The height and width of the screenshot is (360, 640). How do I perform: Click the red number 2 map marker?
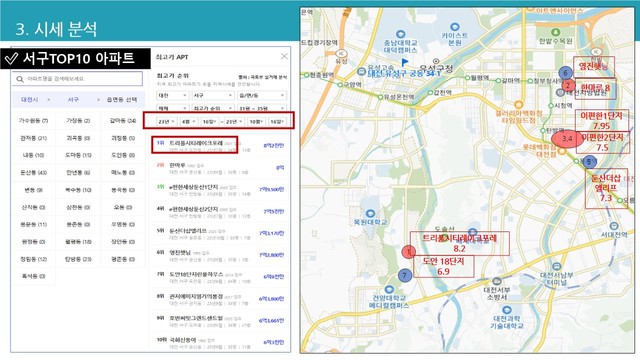point(568,86)
